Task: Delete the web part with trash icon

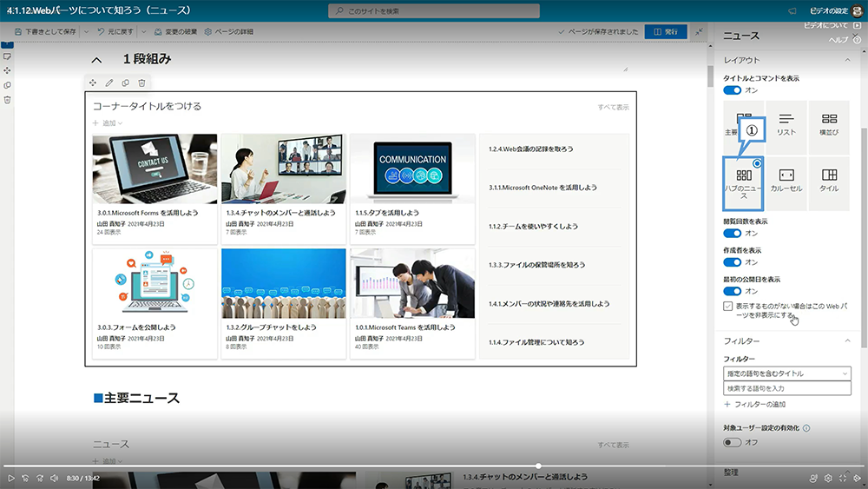Action: tap(141, 83)
